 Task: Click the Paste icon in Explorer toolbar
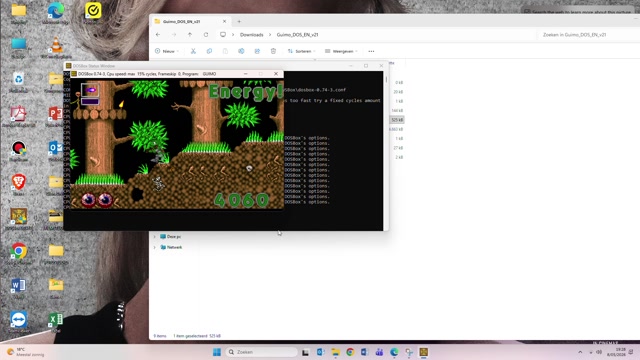(x=225, y=51)
